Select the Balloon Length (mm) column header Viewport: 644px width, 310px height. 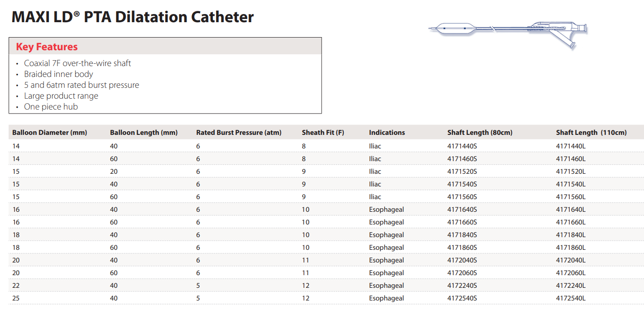click(x=144, y=133)
